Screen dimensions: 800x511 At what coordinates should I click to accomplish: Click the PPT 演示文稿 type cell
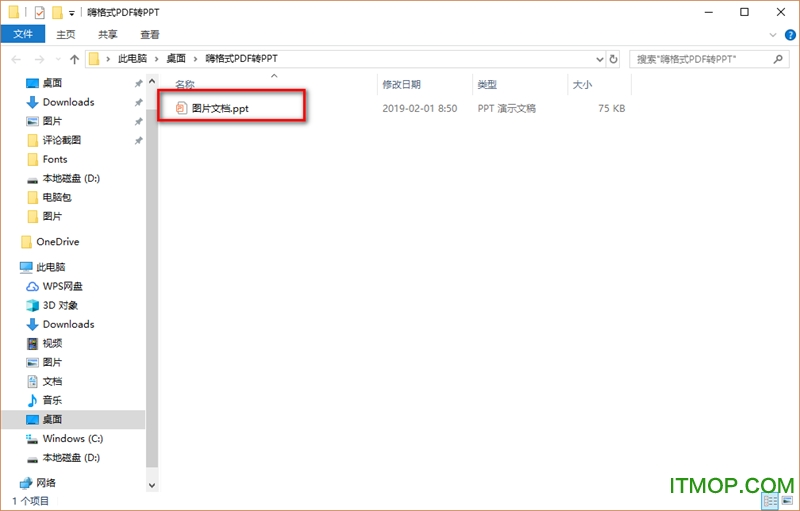pyautogui.click(x=507, y=108)
